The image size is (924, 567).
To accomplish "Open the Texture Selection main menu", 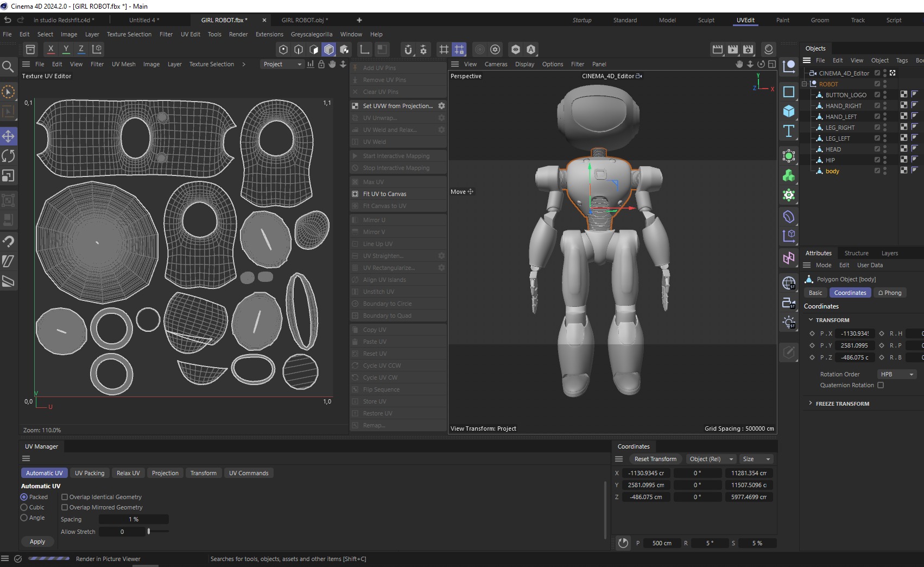I will coord(129,34).
